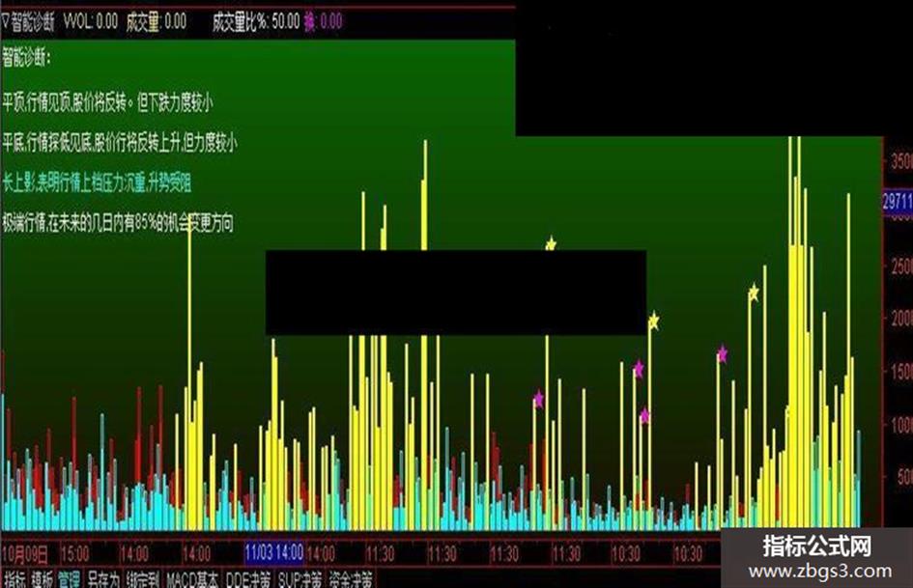Open the SUP决策 indicator tab
This screenshot has height=588, width=913.
tap(300, 580)
